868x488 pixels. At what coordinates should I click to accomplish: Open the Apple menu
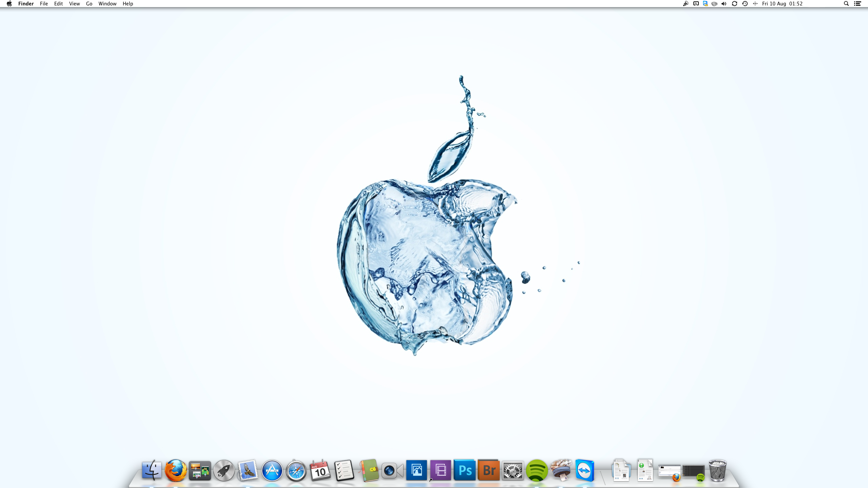point(9,4)
